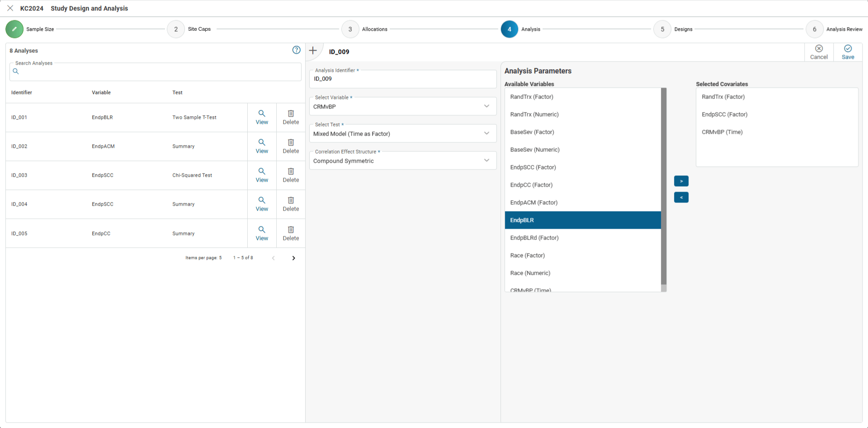This screenshot has height=428, width=868.
Task: Open the Select Test dropdown
Action: 403,133
